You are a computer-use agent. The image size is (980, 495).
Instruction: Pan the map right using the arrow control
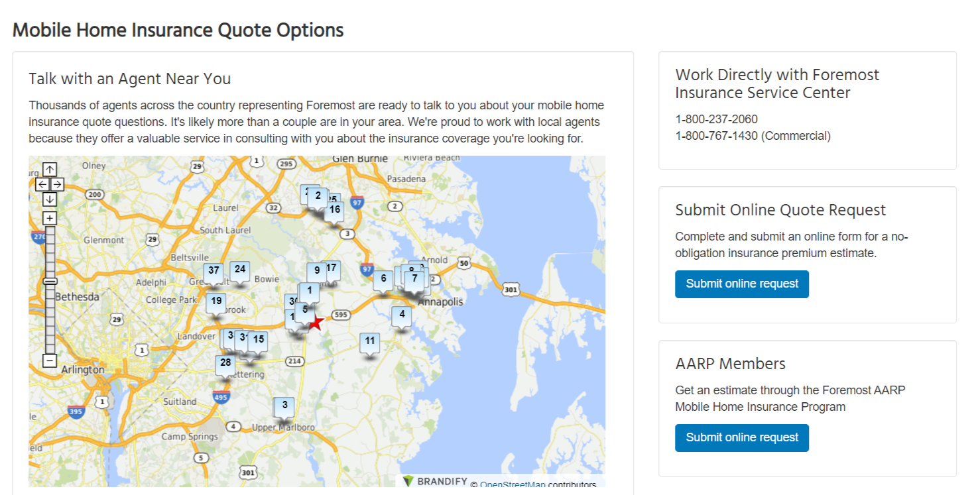pos(56,184)
